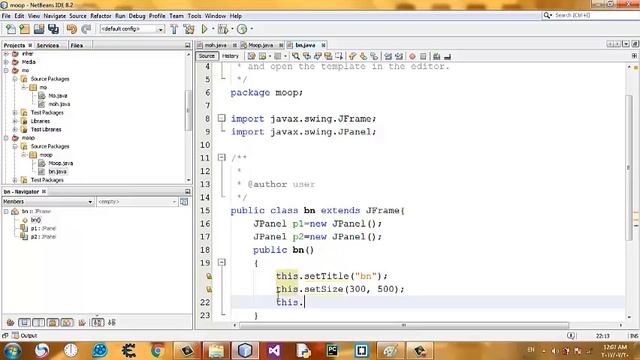Click the Profile Project clock icon

coord(242,29)
